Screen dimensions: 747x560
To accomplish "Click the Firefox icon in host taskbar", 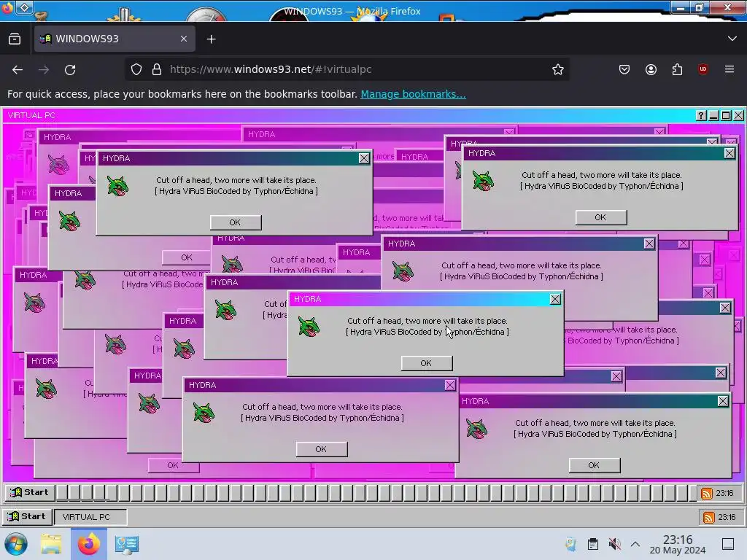I will (88, 544).
